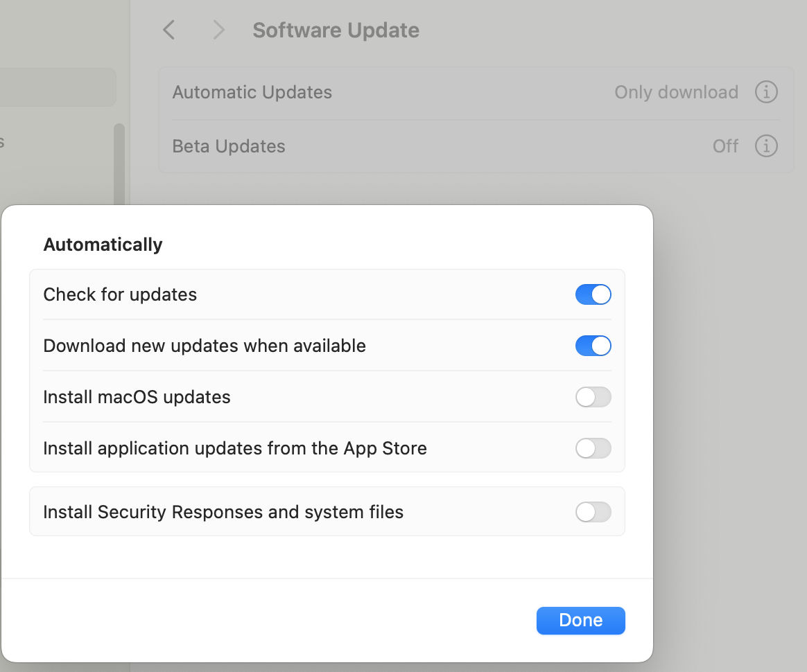
Task: Click the Beta Updates "Off" status
Action: 725,146
